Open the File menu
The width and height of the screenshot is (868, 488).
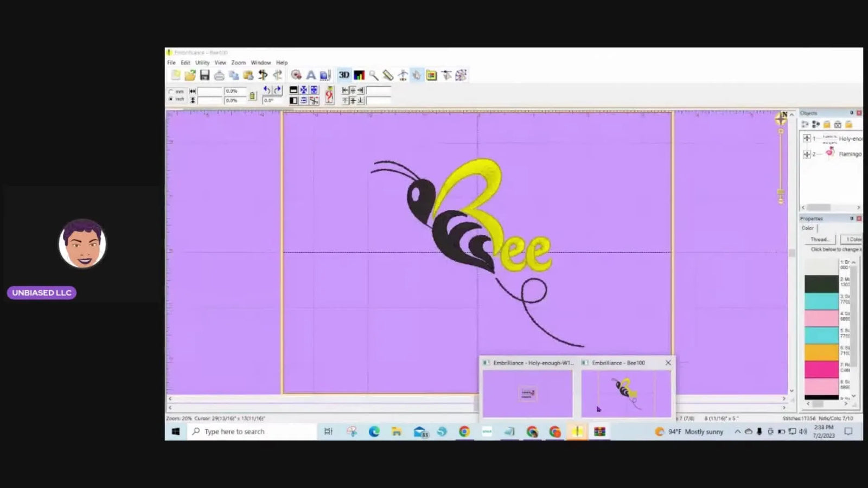[171, 63]
